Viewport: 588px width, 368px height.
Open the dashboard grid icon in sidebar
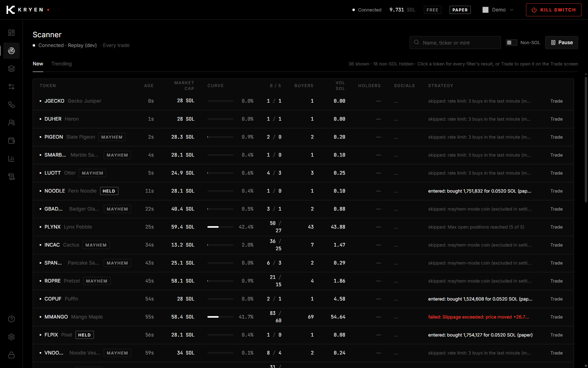(x=11, y=33)
